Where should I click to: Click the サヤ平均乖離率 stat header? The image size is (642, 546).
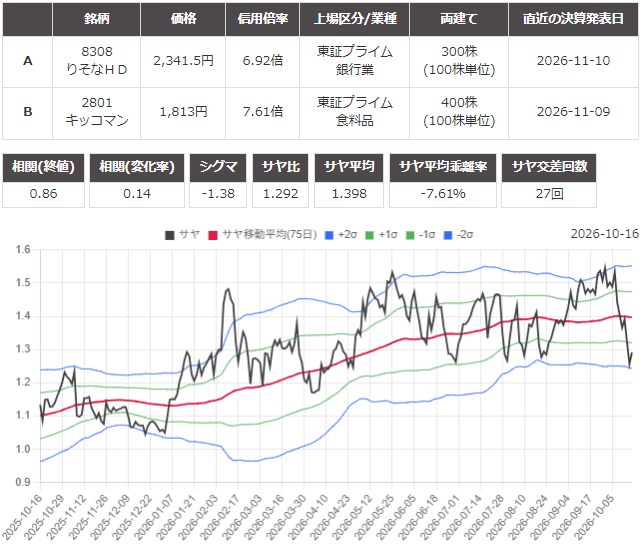pyautogui.click(x=443, y=167)
